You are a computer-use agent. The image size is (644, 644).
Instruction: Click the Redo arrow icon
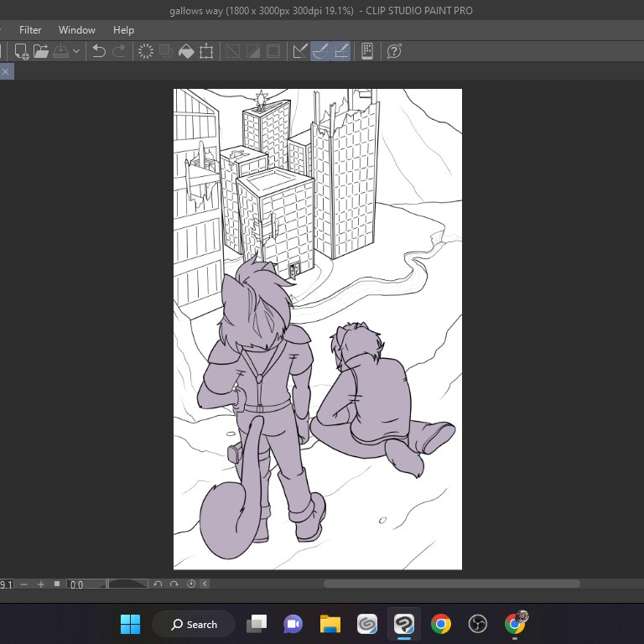click(x=119, y=51)
